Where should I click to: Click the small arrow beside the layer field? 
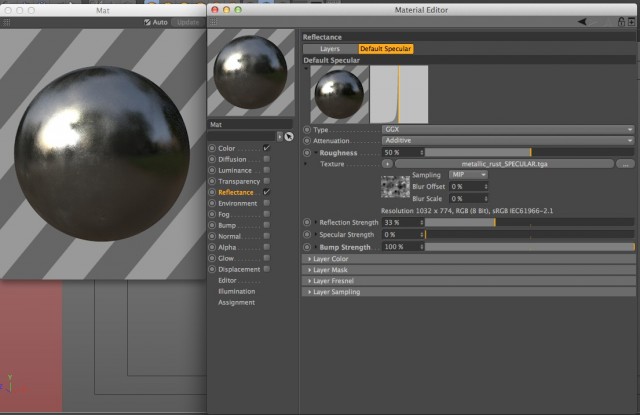(x=280, y=136)
